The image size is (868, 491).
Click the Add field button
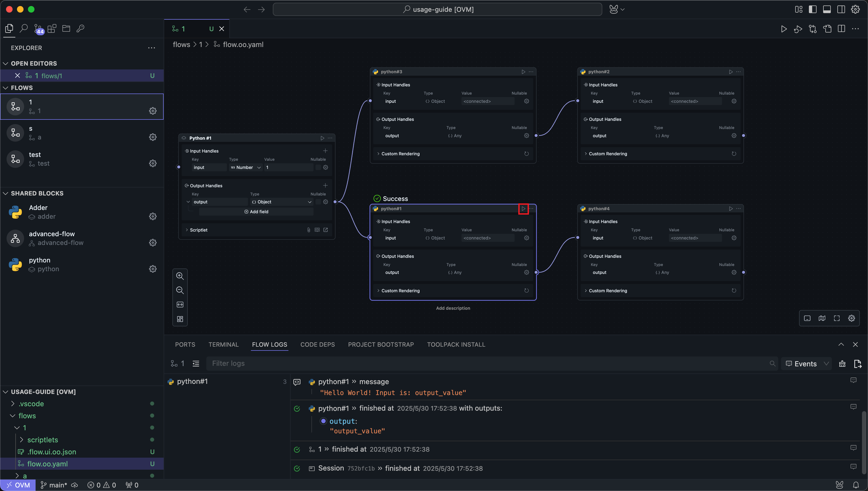coord(256,212)
